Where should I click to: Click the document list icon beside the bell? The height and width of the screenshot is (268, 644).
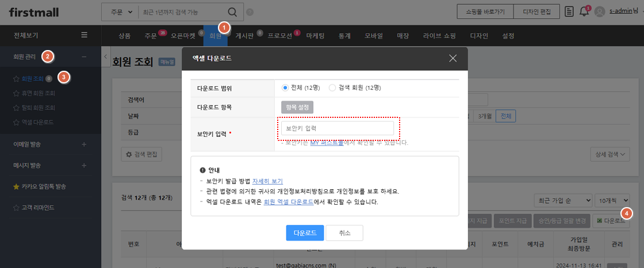pyautogui.click(x=569, y=12)
